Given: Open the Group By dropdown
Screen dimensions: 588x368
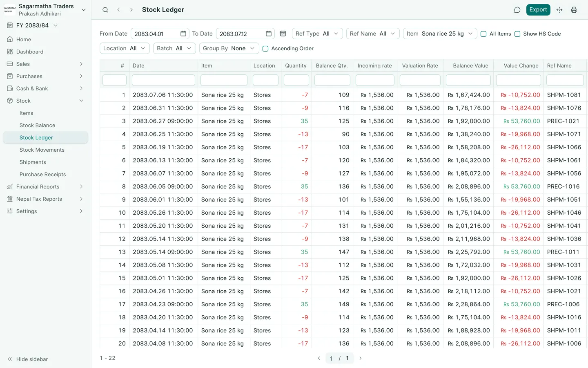Looking at the screenshot, I should (229, 48).
